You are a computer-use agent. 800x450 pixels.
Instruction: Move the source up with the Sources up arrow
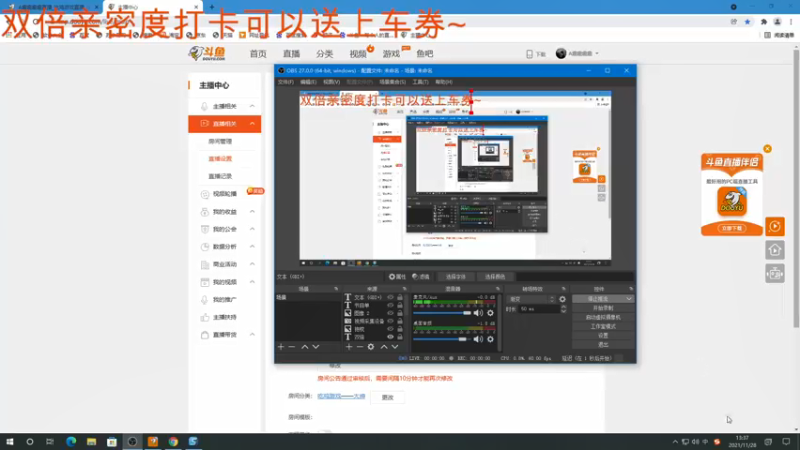pos(384,347)
